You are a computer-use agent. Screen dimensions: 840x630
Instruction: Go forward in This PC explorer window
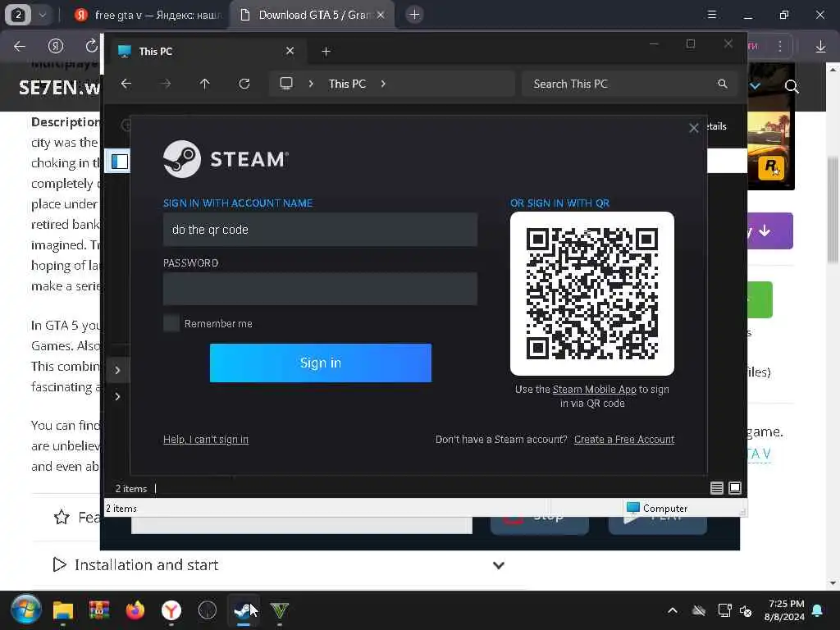point(166,84)
